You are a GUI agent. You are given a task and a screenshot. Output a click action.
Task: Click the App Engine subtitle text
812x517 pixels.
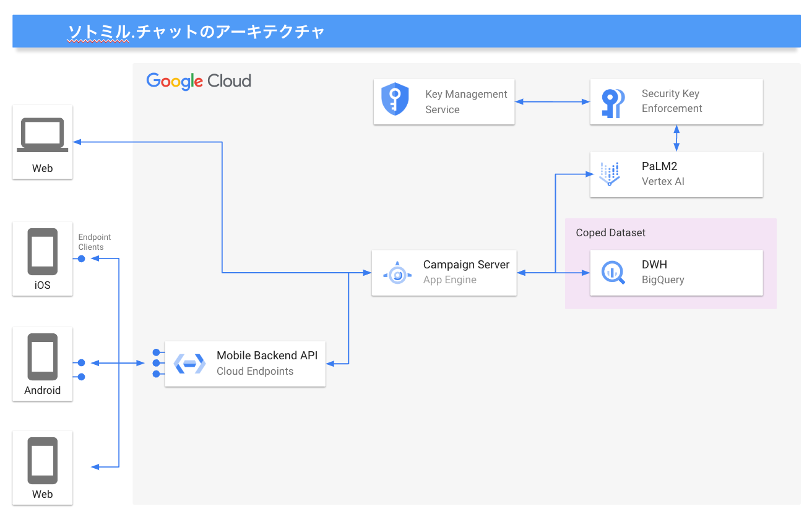[x=450, y=280]
